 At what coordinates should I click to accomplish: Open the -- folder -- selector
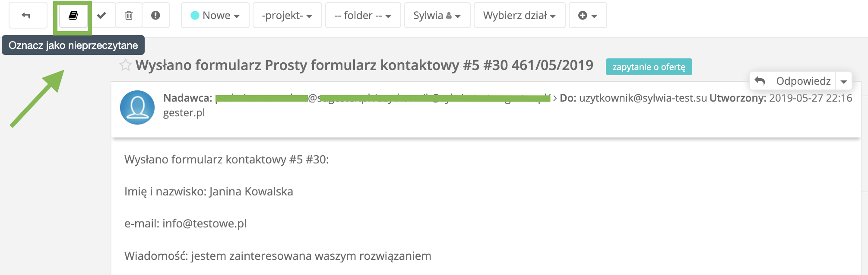pos(363,16)
